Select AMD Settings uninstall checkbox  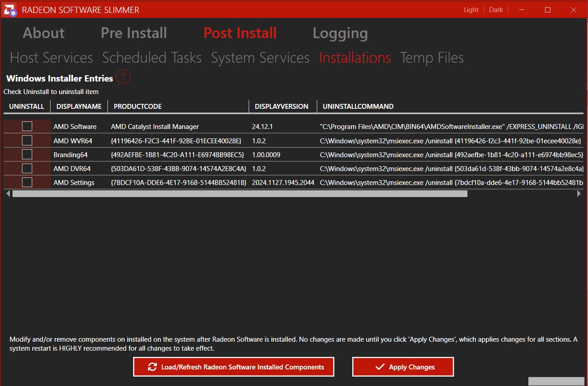point(27,182)
